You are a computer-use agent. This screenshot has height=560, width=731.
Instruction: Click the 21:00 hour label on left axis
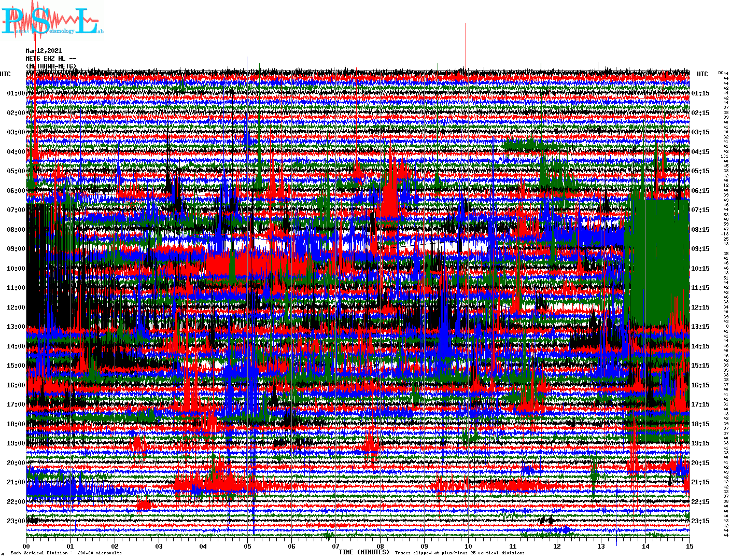(x=16, y=482)
